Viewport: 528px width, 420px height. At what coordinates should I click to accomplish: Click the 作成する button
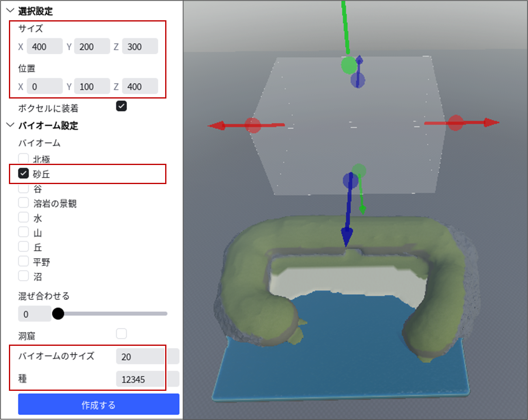pyautogui.click(x=99, y=404)
